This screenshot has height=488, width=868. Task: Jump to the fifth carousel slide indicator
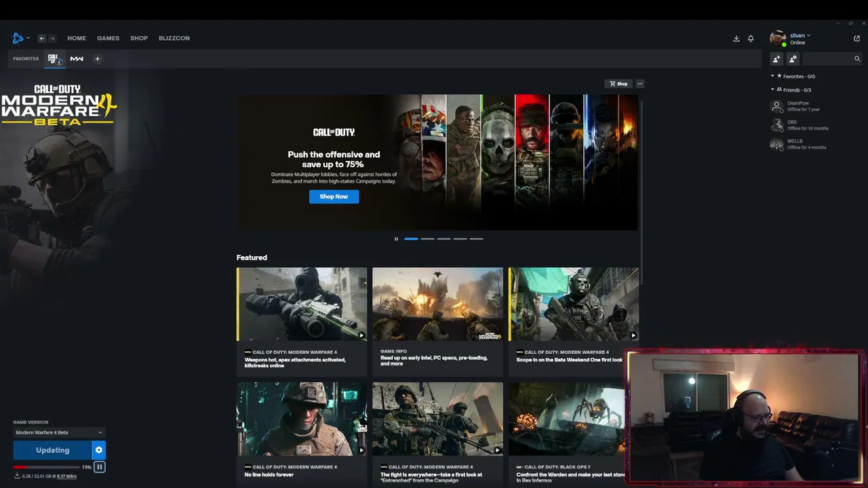pos(476,239)
